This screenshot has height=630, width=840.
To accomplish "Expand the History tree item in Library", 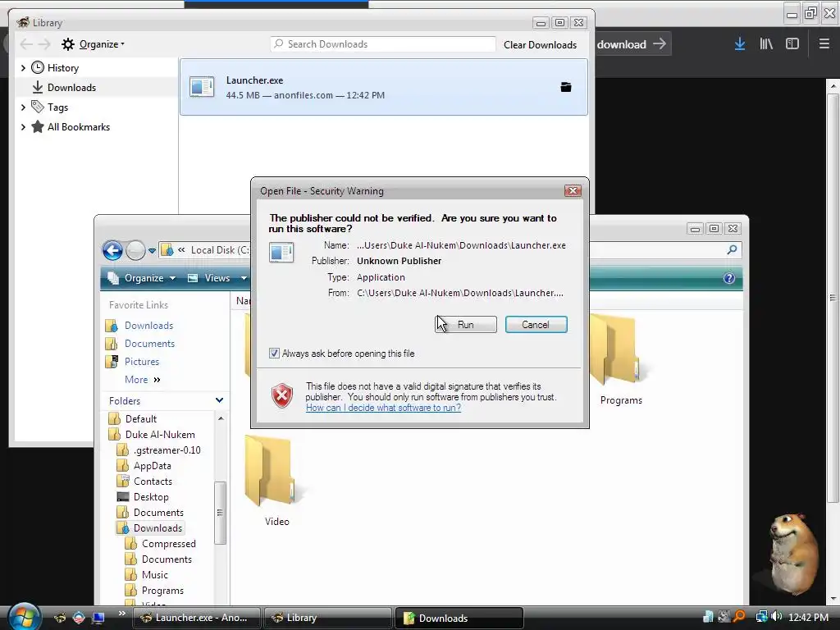I will pos(23,68).
